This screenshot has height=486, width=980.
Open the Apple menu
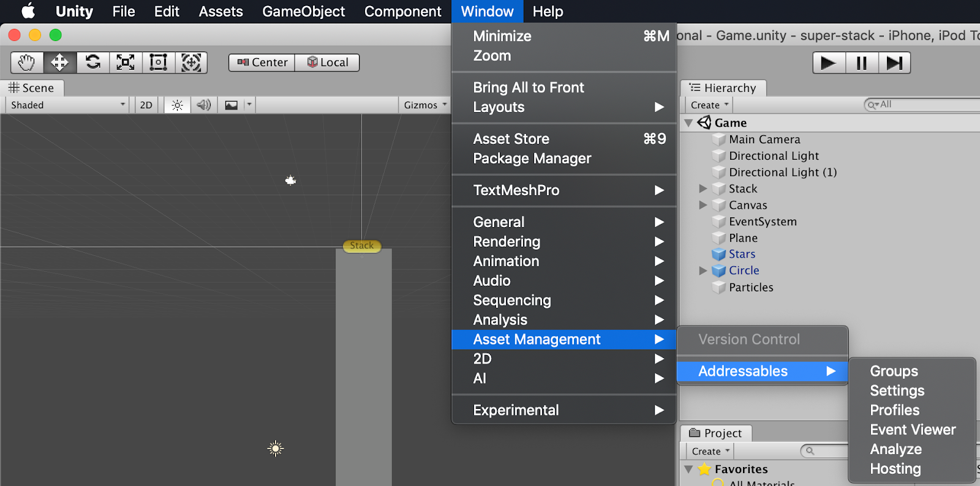28,11
